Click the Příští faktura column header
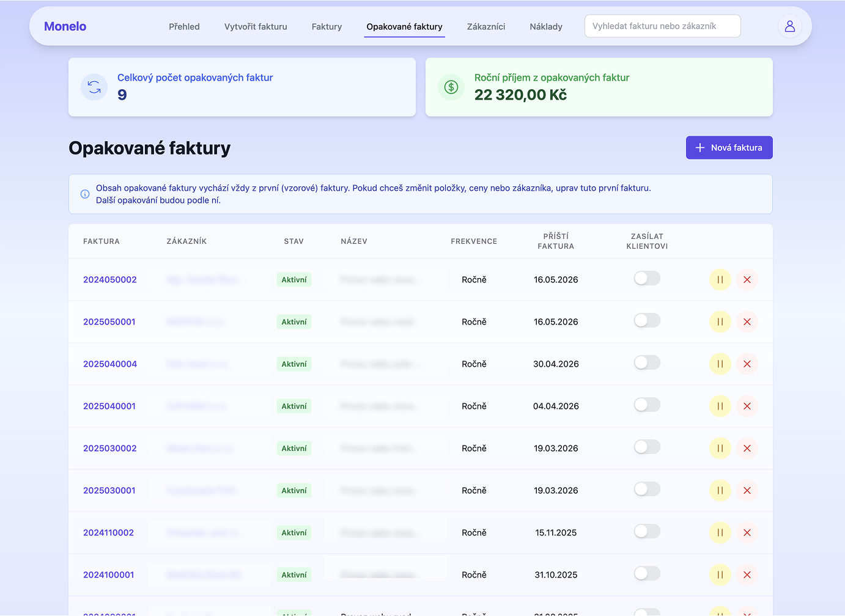 click(x=556, y=241)
